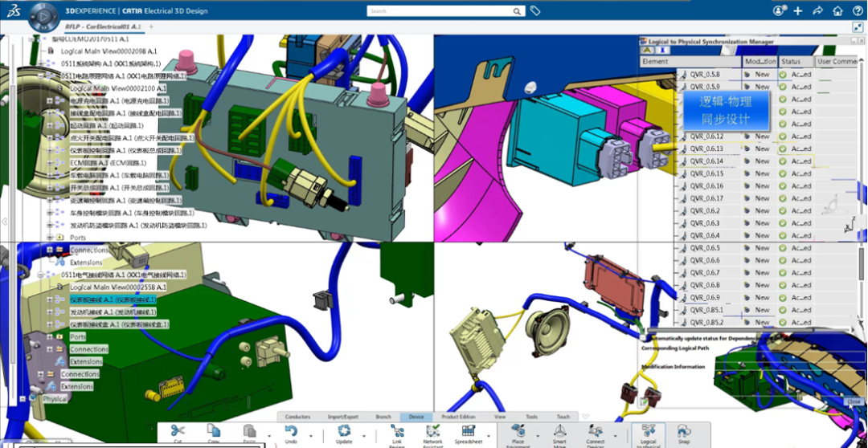
Task: Click the share arrow icon
Action: pos(817,10)
